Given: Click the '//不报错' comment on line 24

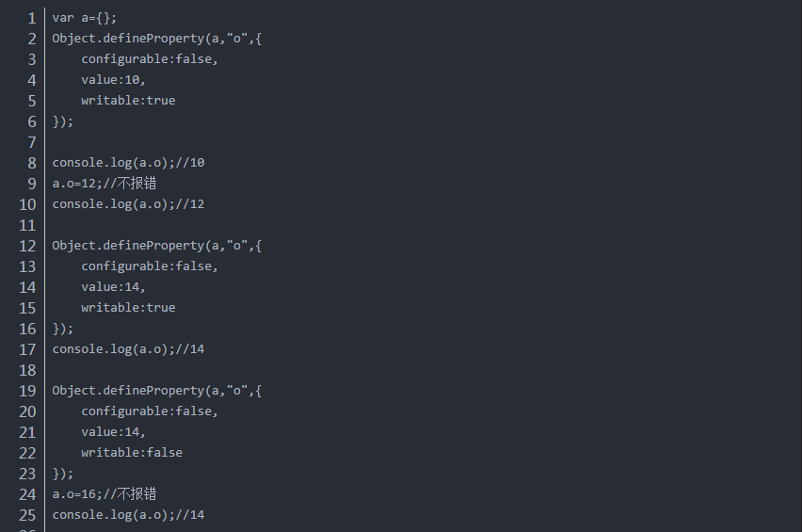Looking at the screenshot, I should pyautogui.click(x=128, y=494).
